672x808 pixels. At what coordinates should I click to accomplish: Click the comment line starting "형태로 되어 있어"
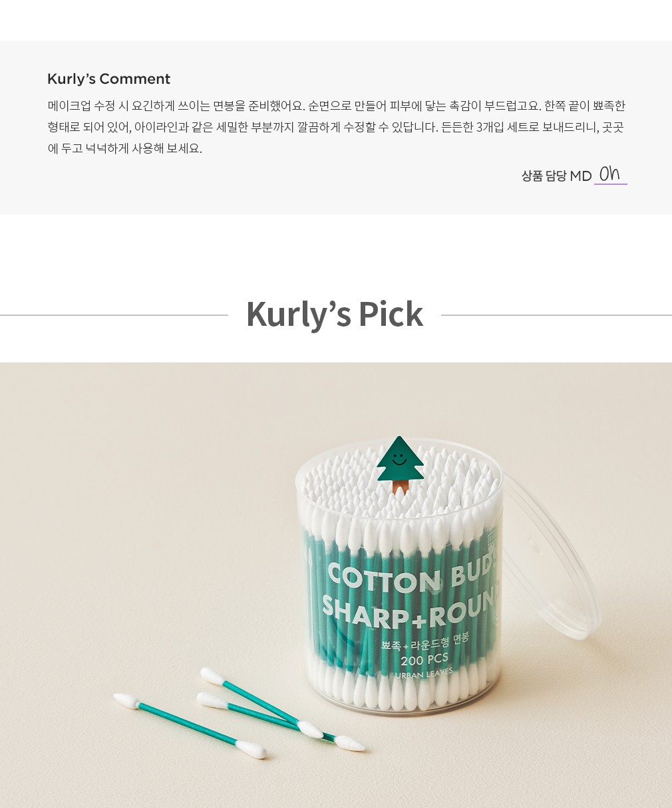point(336,127)
